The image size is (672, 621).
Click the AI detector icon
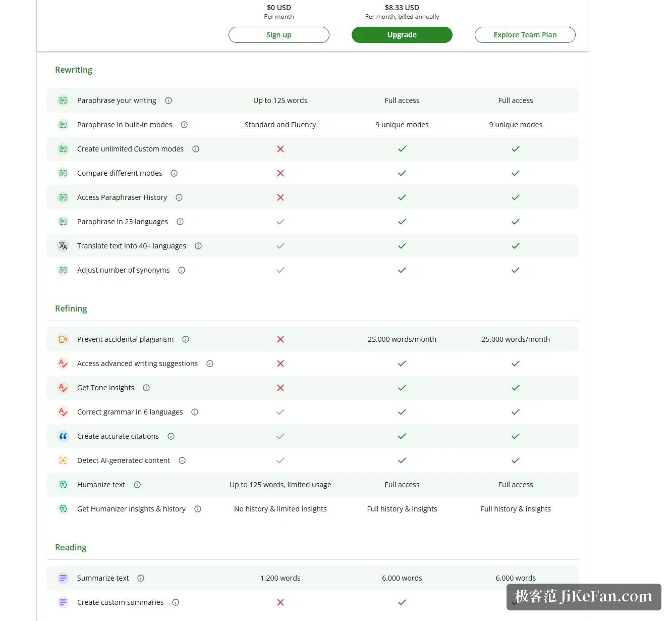click(x=63, y=460)
